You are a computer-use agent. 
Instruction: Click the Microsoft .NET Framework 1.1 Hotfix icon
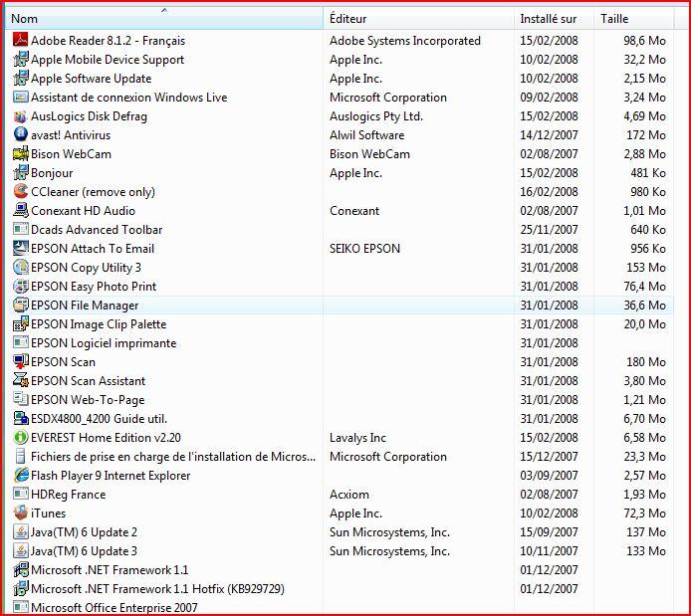point(20,589)
